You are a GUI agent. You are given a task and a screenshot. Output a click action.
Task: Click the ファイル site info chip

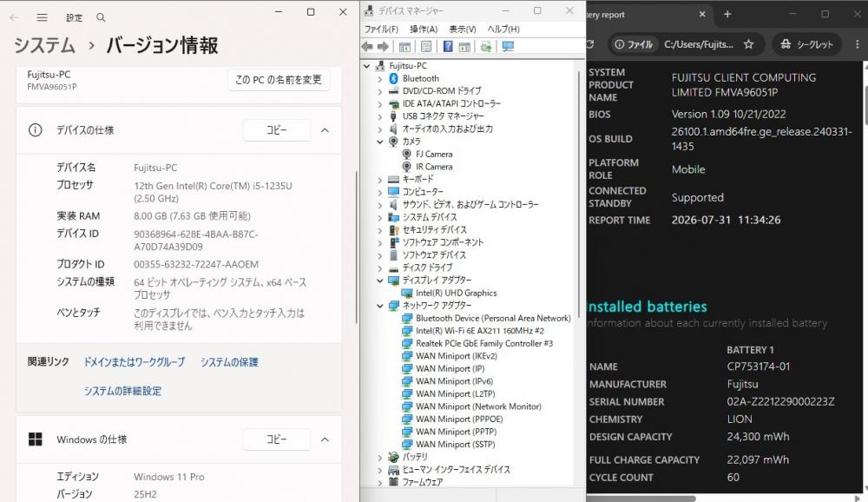click(634, 44)
